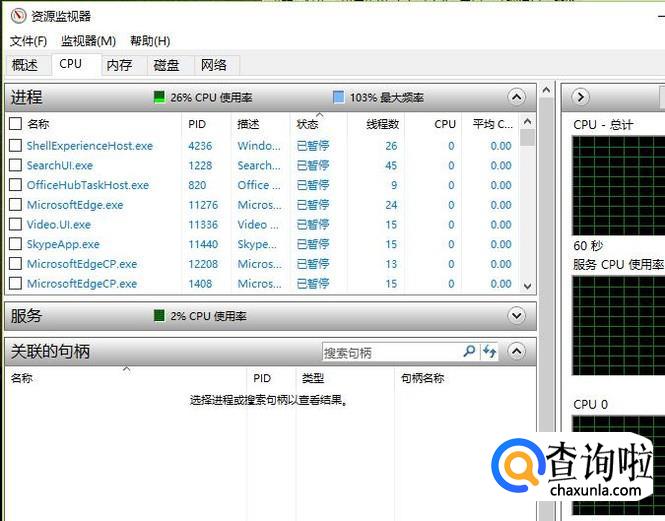Screen dimensions: 665x521
Task: Click the main pane scrollbar up arrow
Action: tap(546, 90)
